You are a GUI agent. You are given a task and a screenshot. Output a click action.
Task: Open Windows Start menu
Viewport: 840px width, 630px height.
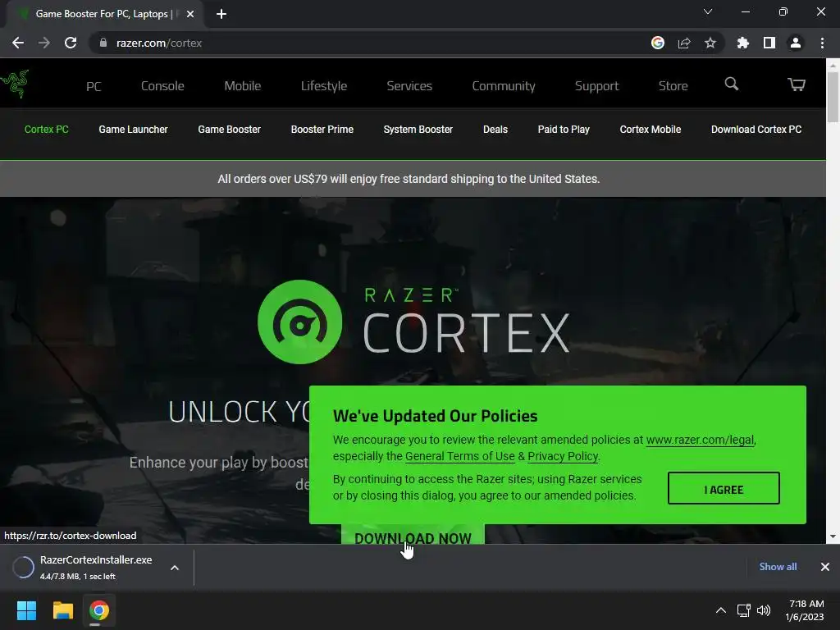point(26,610)
